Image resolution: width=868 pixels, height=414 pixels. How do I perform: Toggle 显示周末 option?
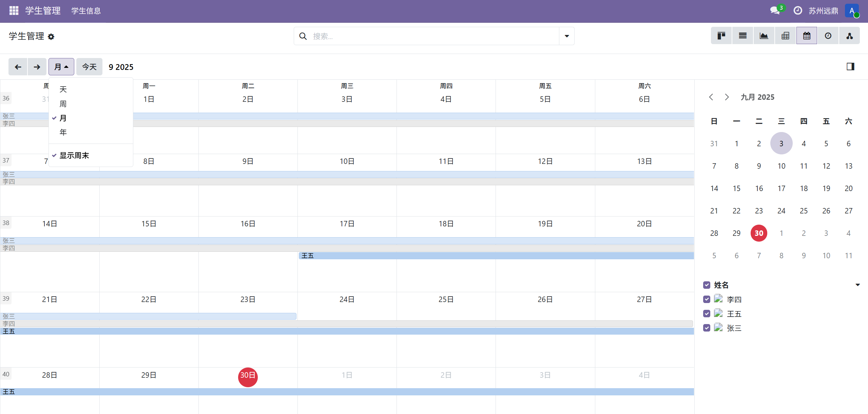pos(74,155)
